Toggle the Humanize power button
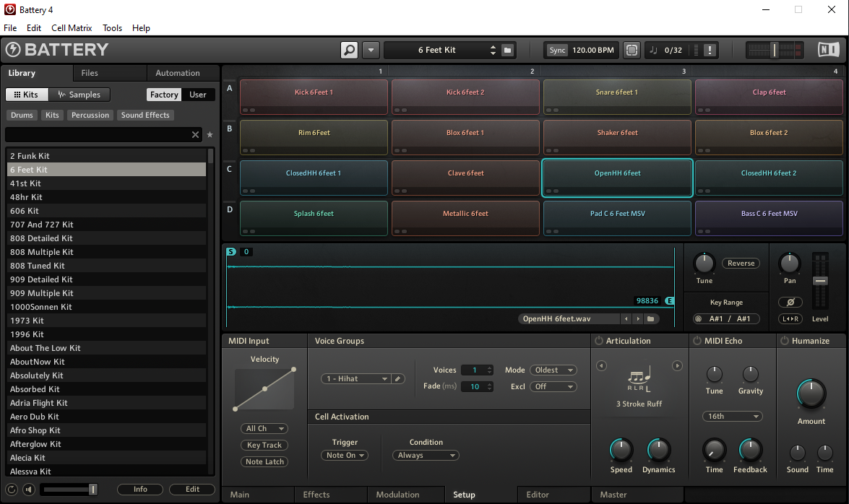The width and height of the screenshot is (849, 504). point(784,341)
